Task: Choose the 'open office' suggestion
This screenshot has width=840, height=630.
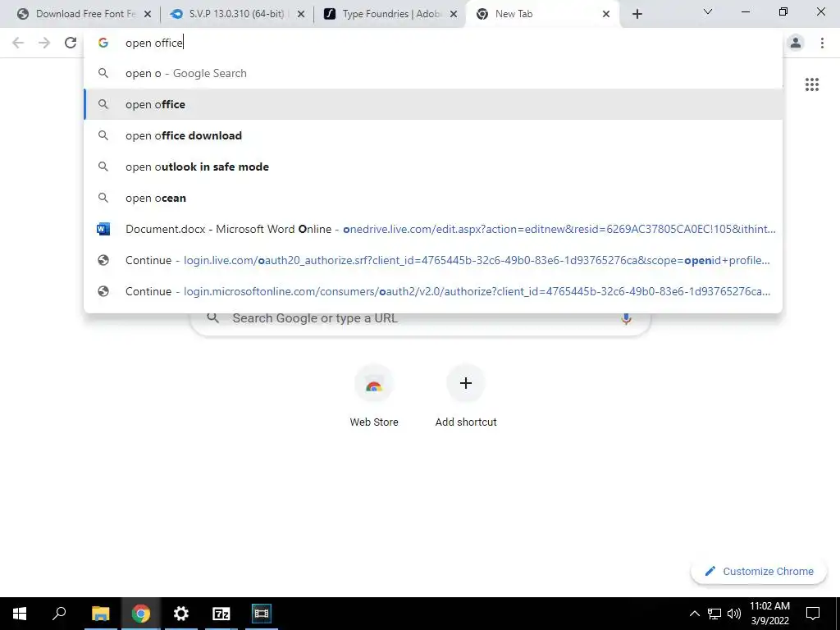Action: [433, 104]
